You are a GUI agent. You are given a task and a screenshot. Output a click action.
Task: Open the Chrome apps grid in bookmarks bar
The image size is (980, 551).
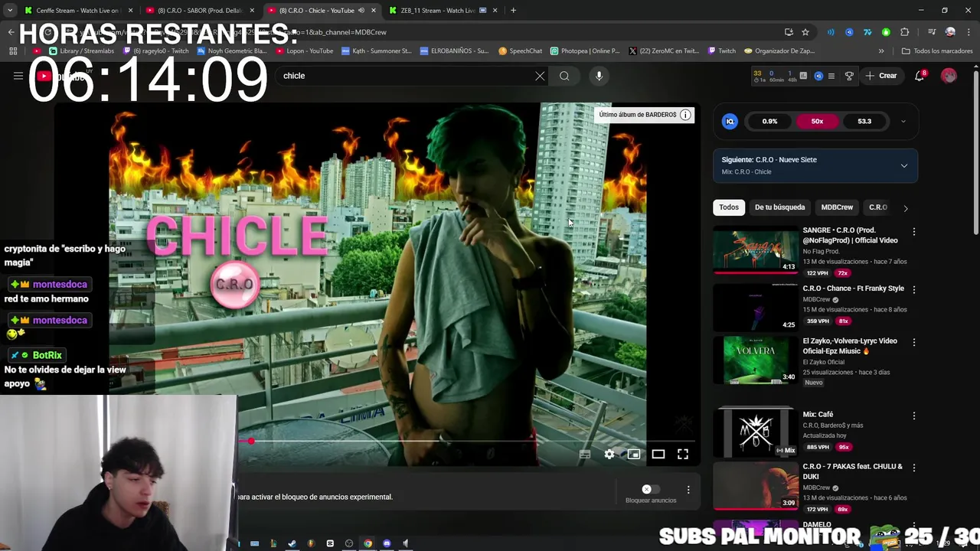coord(13,51)
